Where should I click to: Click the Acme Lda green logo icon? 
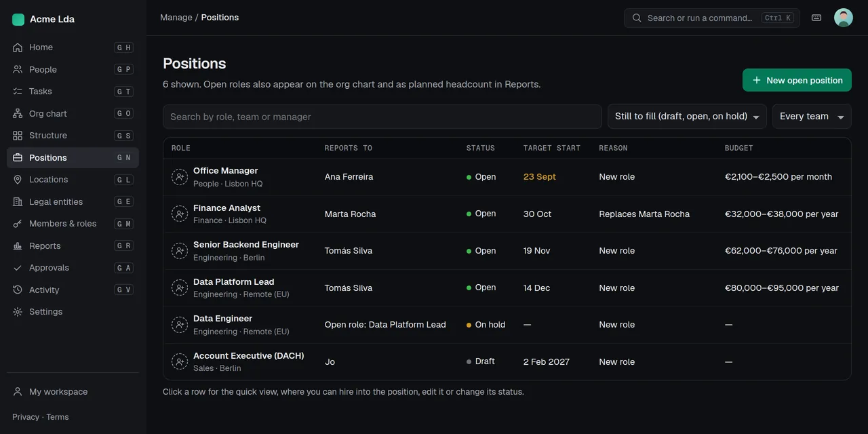18,20
